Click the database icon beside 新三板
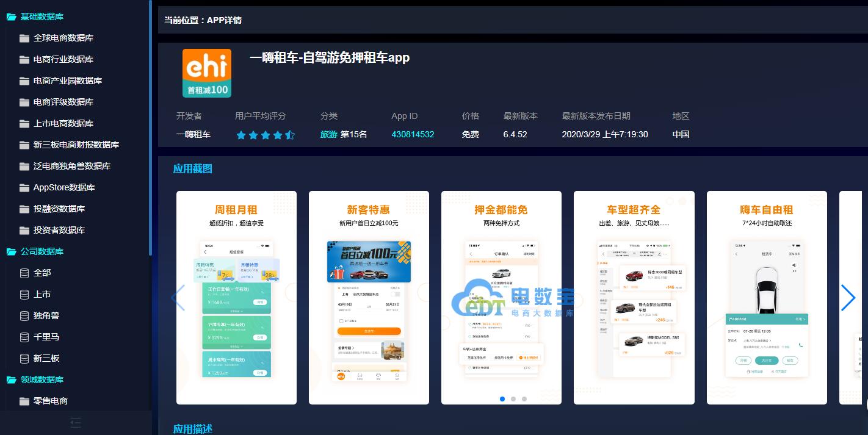 (24, 359)
